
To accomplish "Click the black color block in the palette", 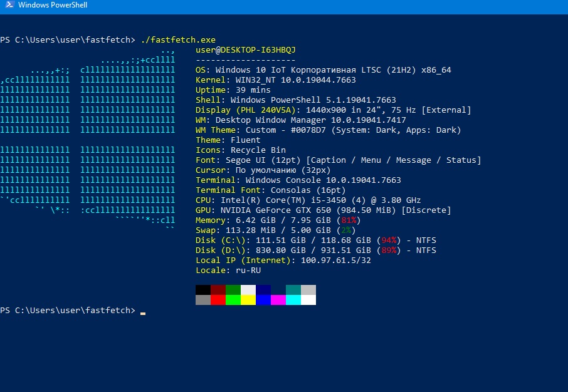I will pyautogui.click(x=203, y=290).
